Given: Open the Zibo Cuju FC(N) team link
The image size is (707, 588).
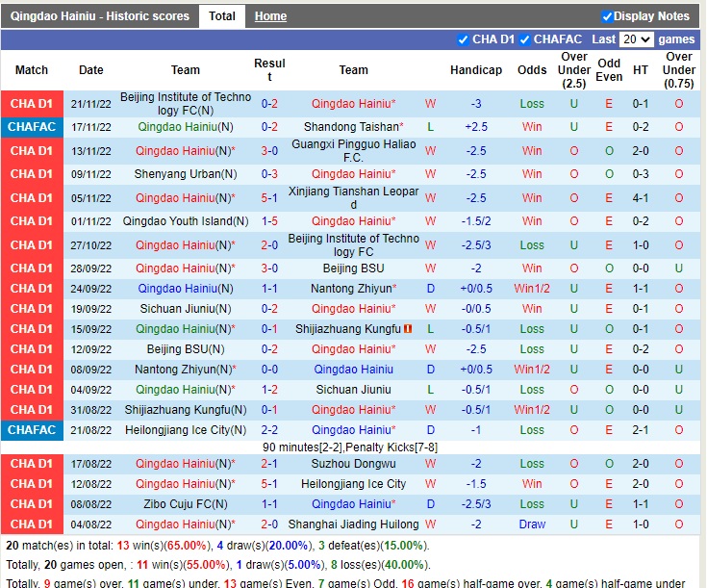Looking at the screenshot, I should coord(186,504).
